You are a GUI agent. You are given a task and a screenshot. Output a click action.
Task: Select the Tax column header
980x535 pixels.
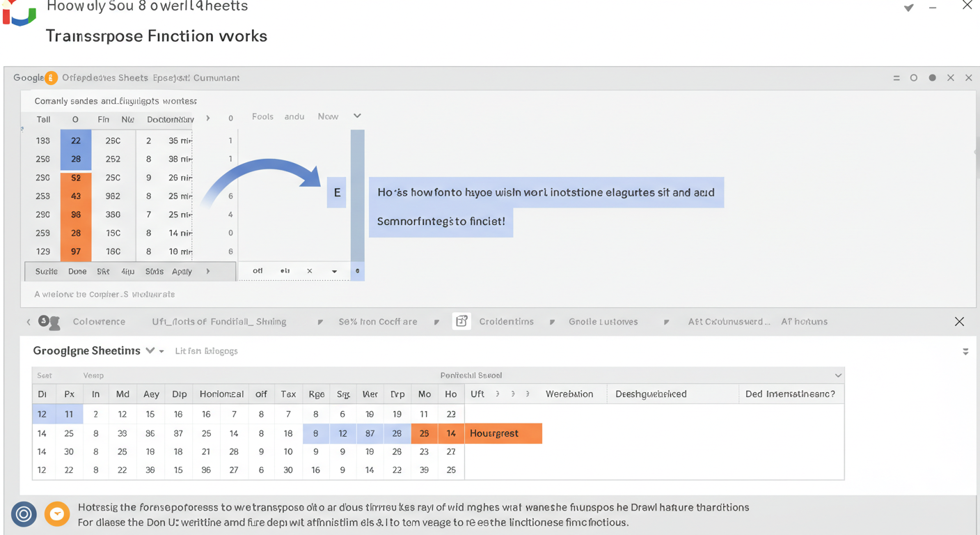(288, 394)
